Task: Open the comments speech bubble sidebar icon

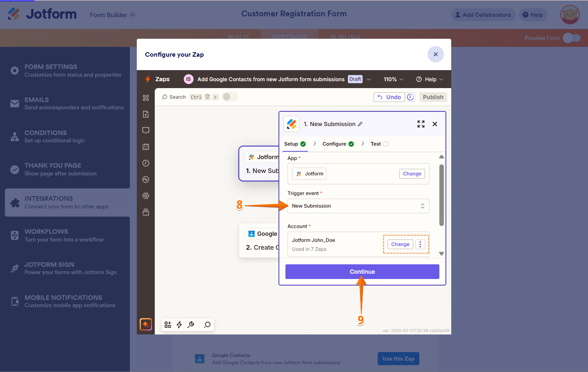Action: [x=146, y=131]
